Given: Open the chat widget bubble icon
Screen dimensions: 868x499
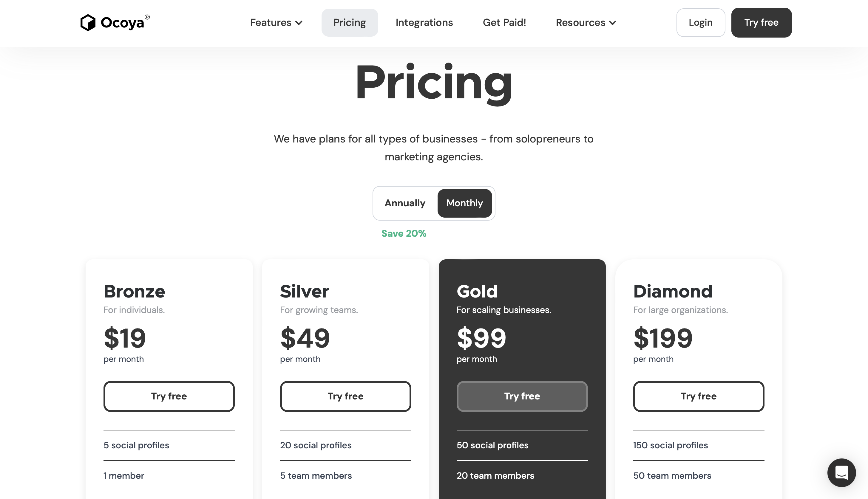Looking at the screenshot, I should pyautogui.click(x=841, y=472).
